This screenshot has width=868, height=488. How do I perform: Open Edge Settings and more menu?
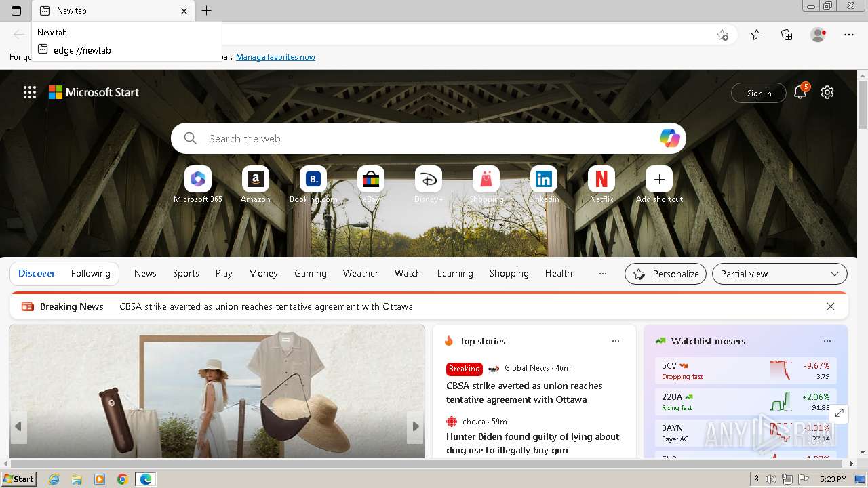click(x=849, y=35)
